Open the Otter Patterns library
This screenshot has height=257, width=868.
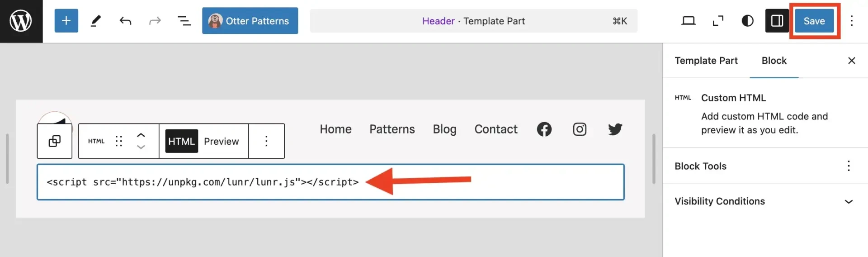click(250, 21)
